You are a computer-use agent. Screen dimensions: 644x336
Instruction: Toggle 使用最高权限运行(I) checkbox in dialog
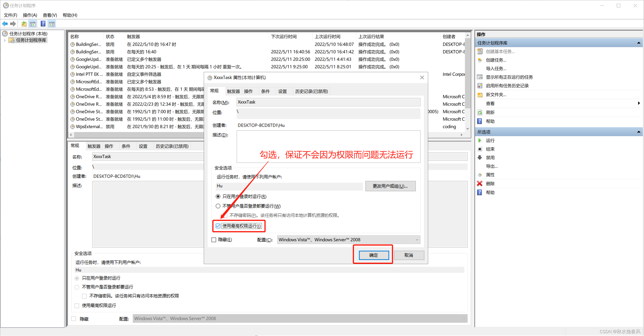218,226
